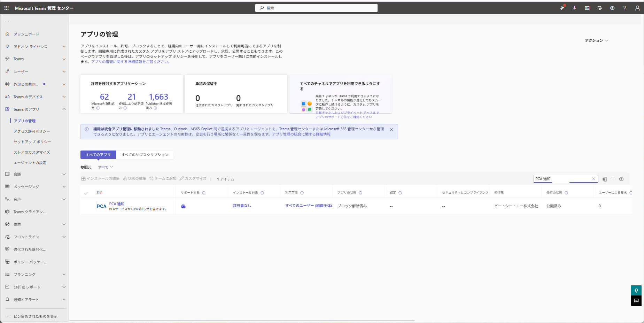Click the 該当者なし install target link

242,206
